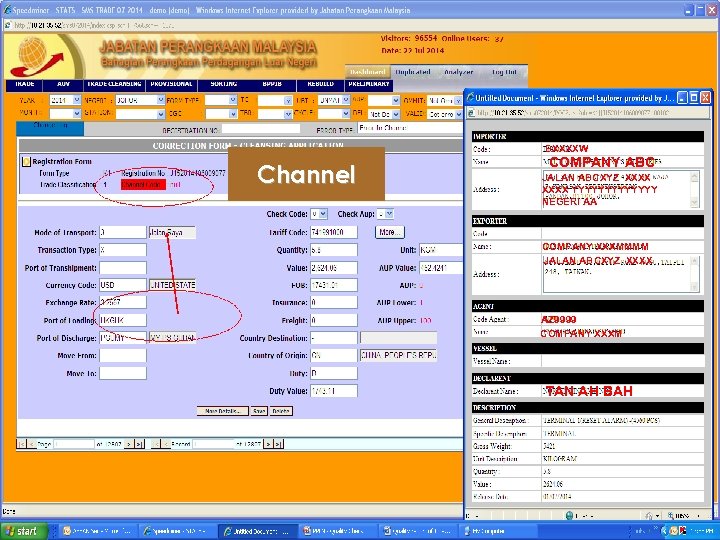Expand the FORM TYPE dropdown
720x540 pixels.
pos(233,100)
